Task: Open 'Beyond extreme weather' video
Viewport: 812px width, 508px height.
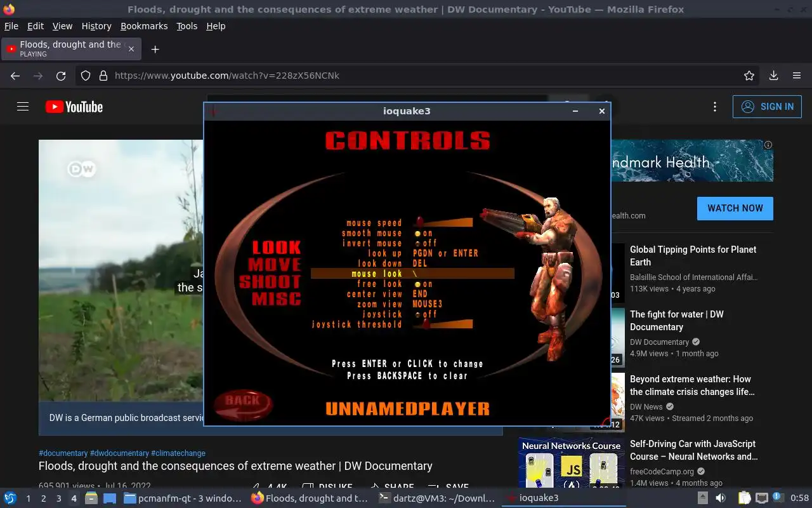Action: click(x=692, y=385)
